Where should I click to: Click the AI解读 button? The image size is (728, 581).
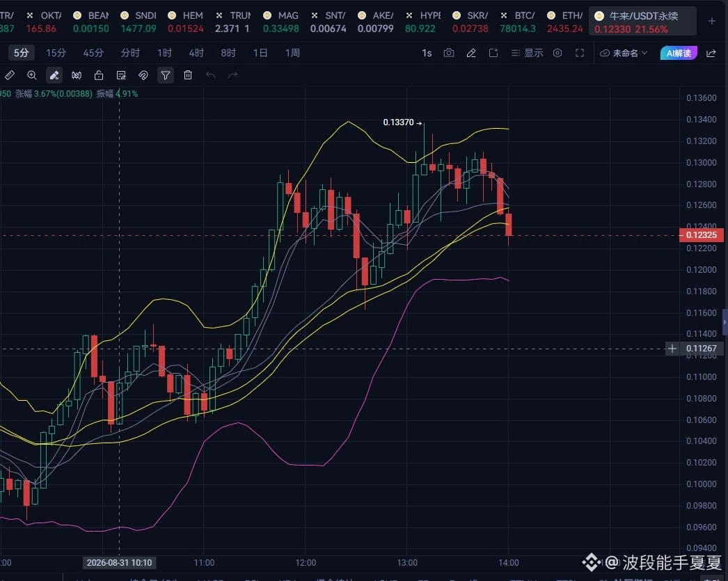click(x=679, y=53)
